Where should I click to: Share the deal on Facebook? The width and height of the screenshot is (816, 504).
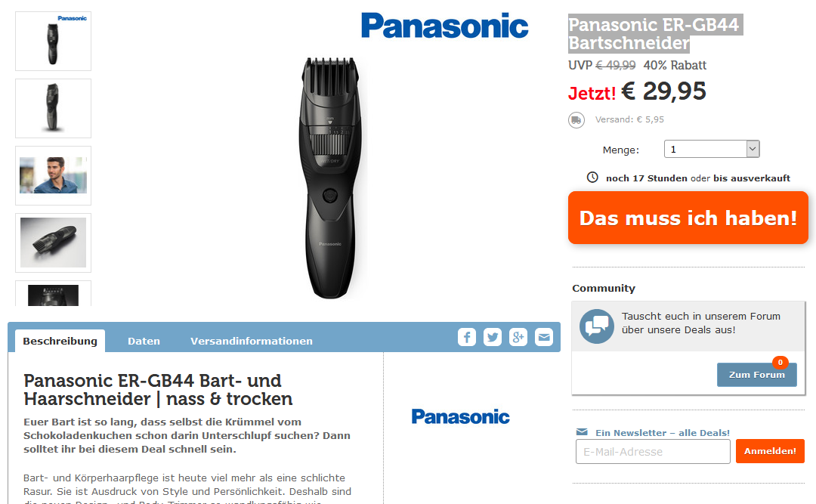[x=467, y=338]
